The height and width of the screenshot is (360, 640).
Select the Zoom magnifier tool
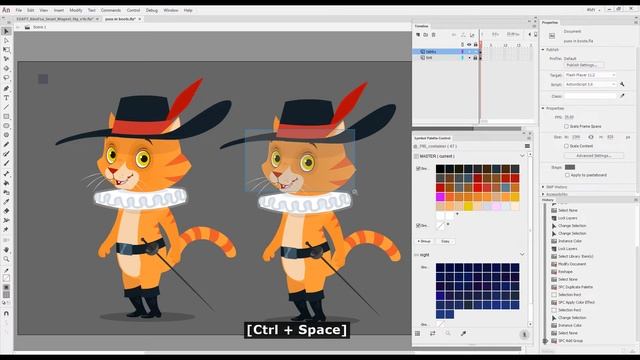6,259
